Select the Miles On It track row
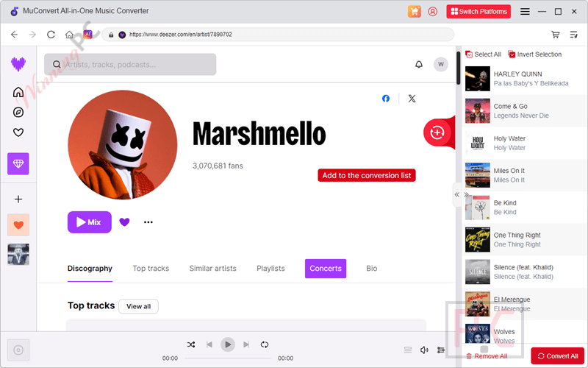This screenshot has width=588, height=368. click(523, 175)
